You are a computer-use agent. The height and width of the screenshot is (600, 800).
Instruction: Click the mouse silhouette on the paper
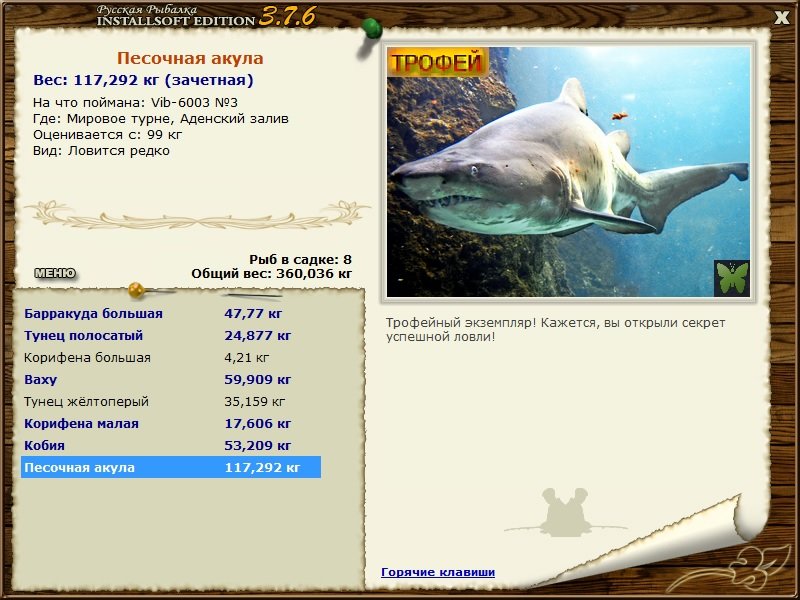[x=565, y=513]
